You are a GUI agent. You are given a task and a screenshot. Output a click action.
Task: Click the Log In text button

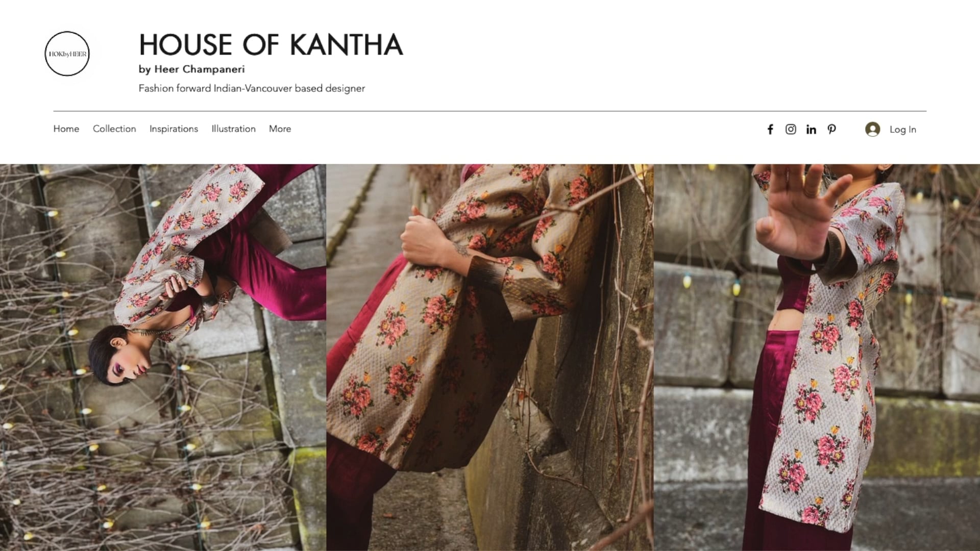pyautogui.click(x=903, y=130)
